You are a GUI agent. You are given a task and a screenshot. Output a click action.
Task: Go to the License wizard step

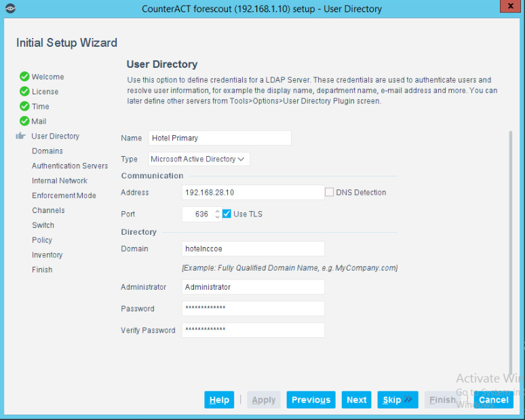coord(45,92)
